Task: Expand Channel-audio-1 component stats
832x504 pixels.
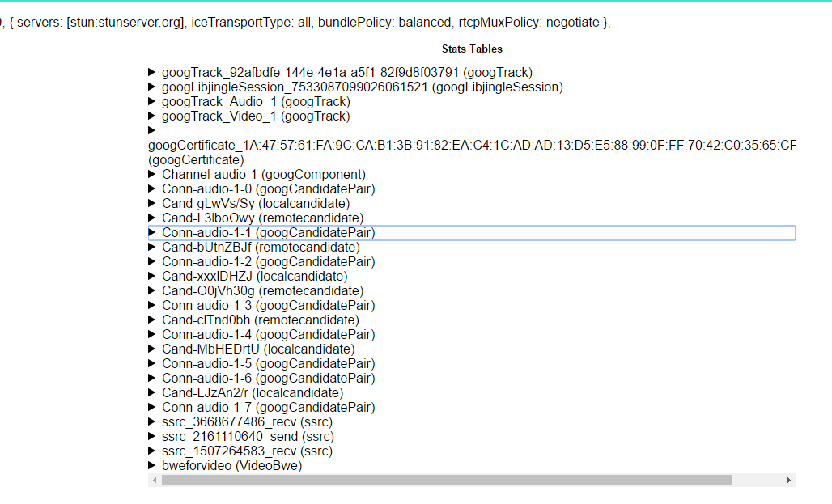Action: [151, 174]
